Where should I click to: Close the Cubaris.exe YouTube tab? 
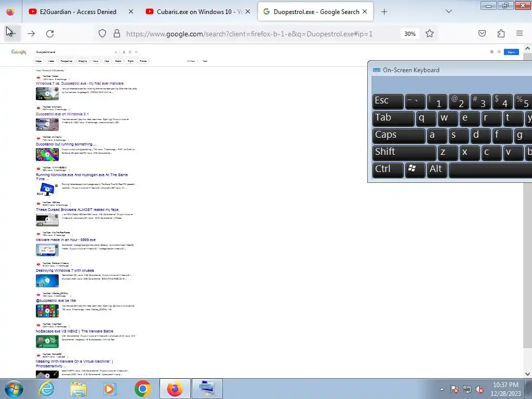click(x=248, y=11)
